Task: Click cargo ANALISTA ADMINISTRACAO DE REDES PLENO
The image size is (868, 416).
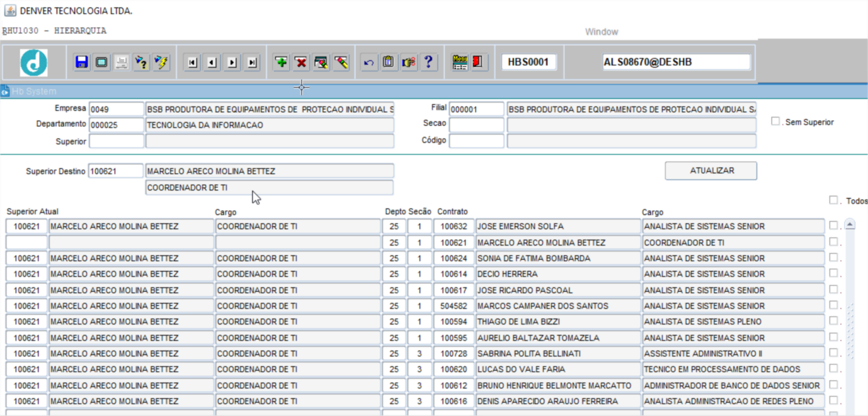Action: pos(733,401)
